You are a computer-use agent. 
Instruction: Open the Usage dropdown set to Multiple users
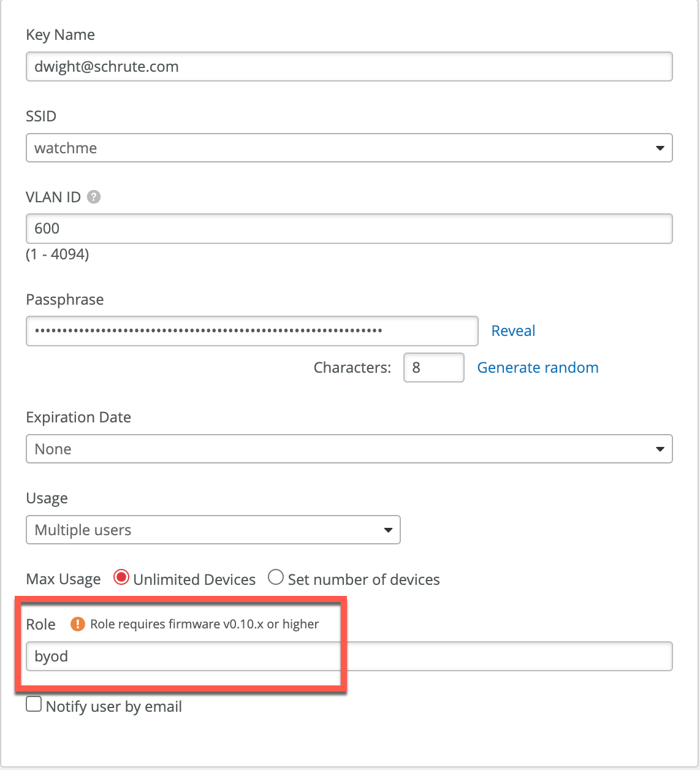point(213,530)
